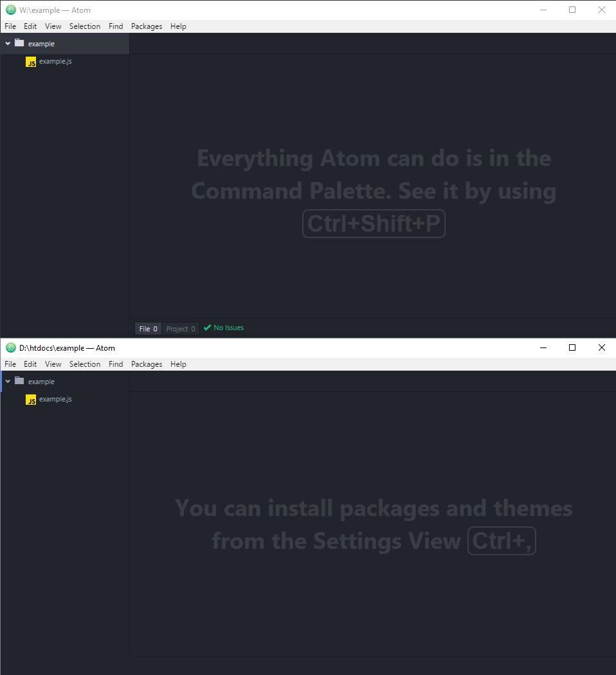Click Ctrl+Shift+P keybinding hint
Screen dimensions: 616x675
point(374,223)
